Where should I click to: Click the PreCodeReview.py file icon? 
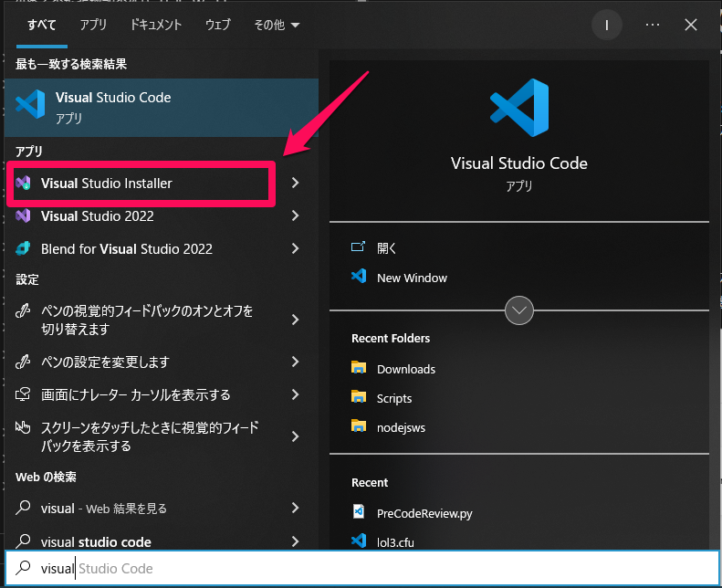pyautogui.click(x=359, y=511)
